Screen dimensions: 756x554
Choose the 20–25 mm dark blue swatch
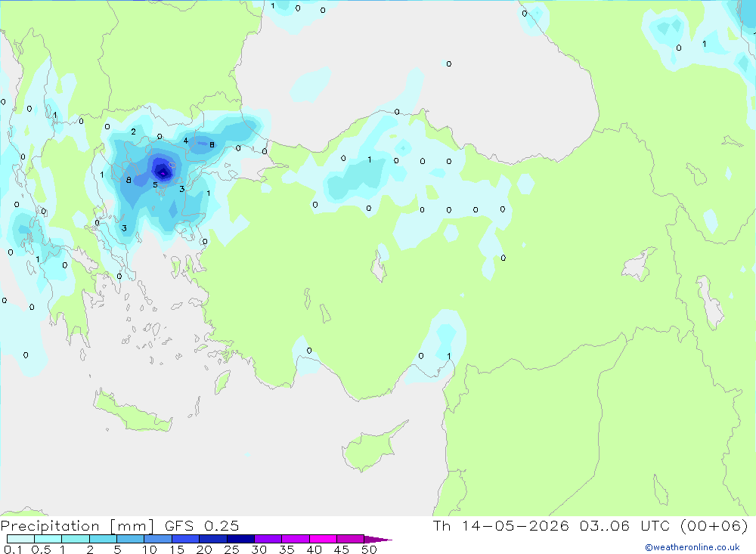[213, 539]
